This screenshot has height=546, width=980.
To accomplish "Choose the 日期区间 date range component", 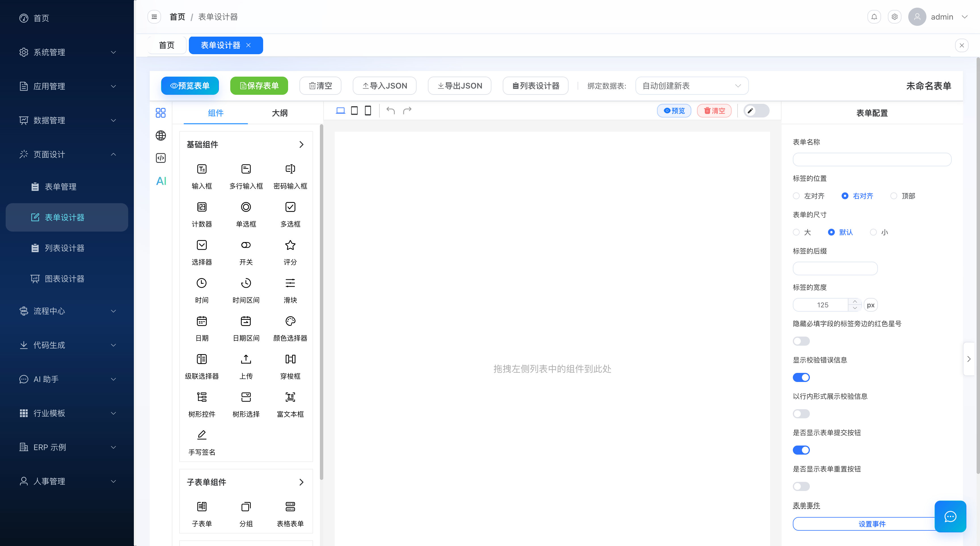I will [246, 329].
